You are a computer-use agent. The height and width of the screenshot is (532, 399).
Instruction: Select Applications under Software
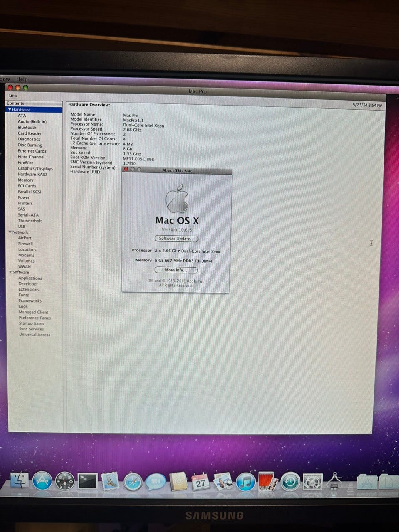tap(30, 278)
